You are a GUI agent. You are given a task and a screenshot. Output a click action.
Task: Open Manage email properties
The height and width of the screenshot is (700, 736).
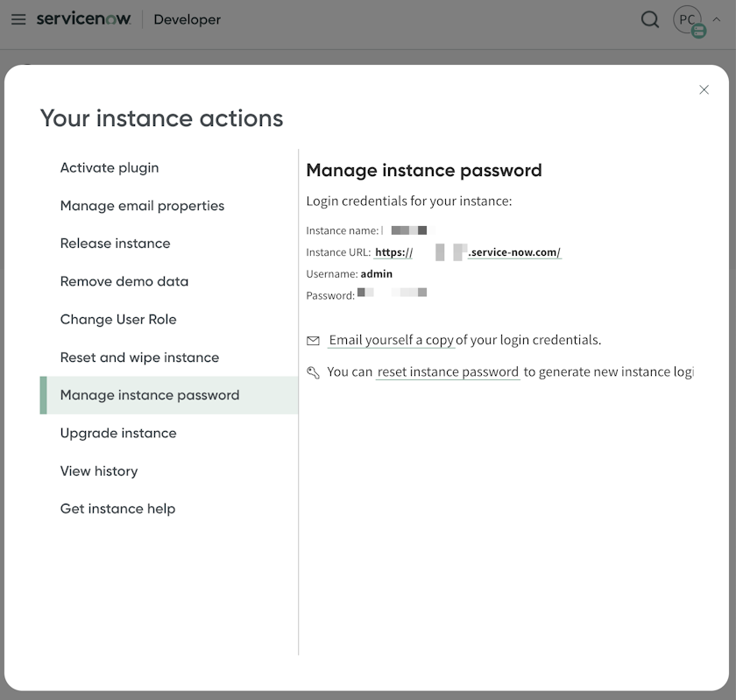click(141, 205)
